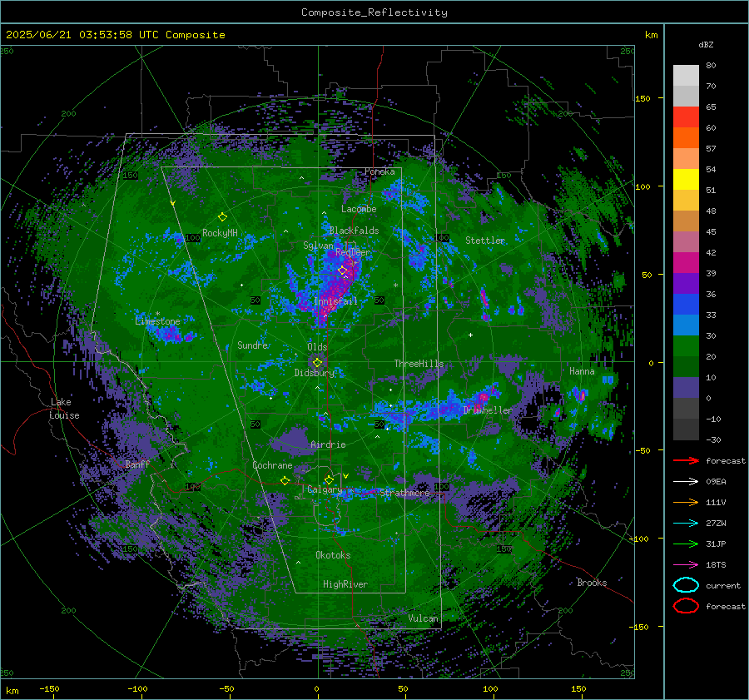
Task: Click the HighRiver label
Action: (345, 584)
